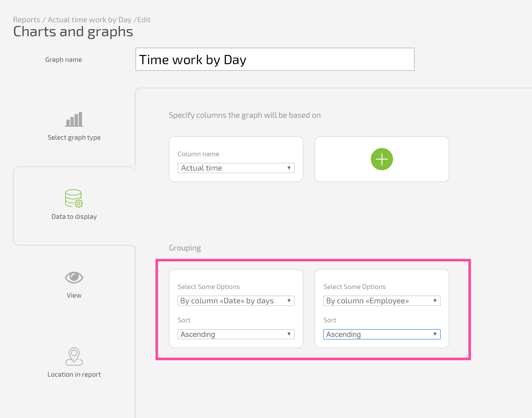Click the Graph name label
Screen dimensions: 532x418
click(64, 60)
